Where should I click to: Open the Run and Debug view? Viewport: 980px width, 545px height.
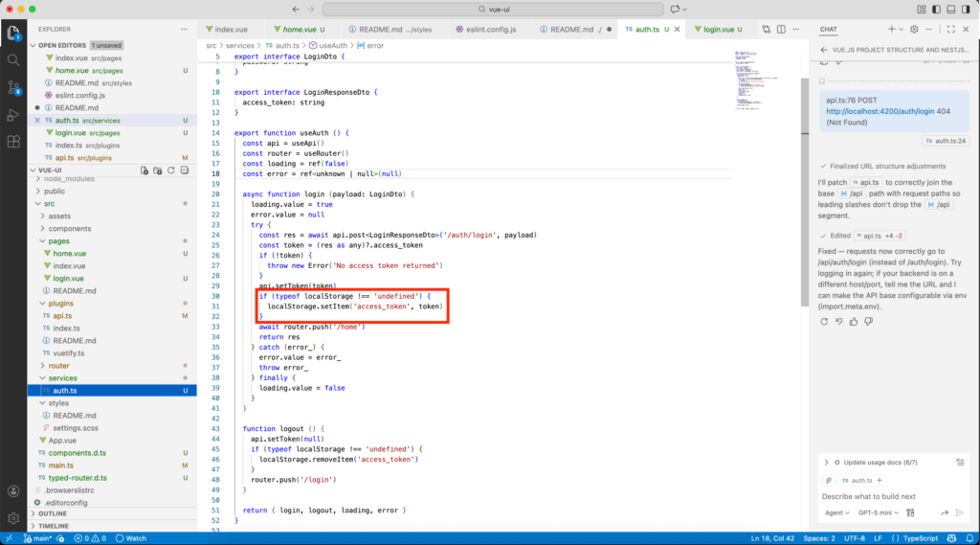[x=13, y=115]
